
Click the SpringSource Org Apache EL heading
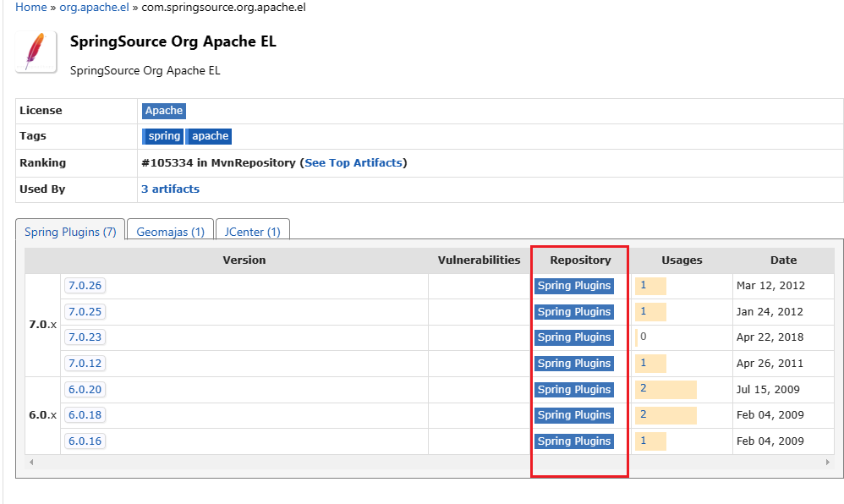(173, 42)
